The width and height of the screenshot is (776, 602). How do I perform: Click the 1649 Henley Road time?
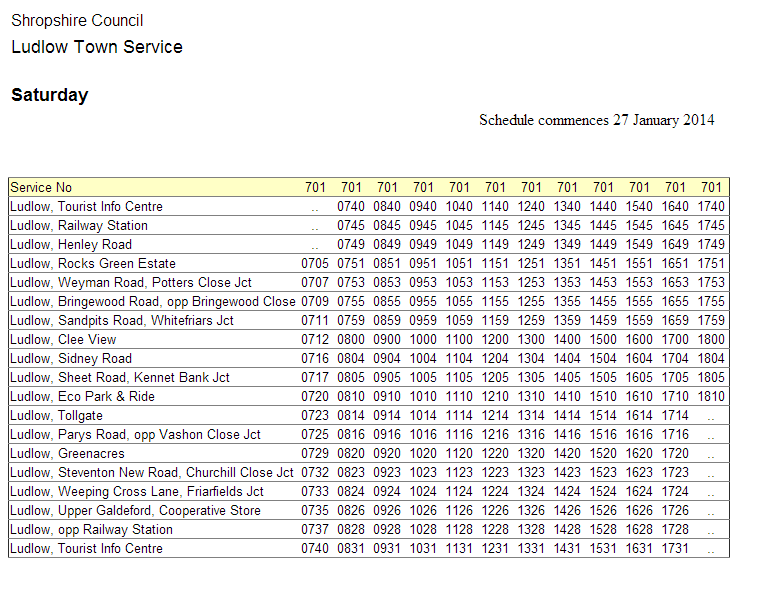pyautogui.click(x=675, y=245)
